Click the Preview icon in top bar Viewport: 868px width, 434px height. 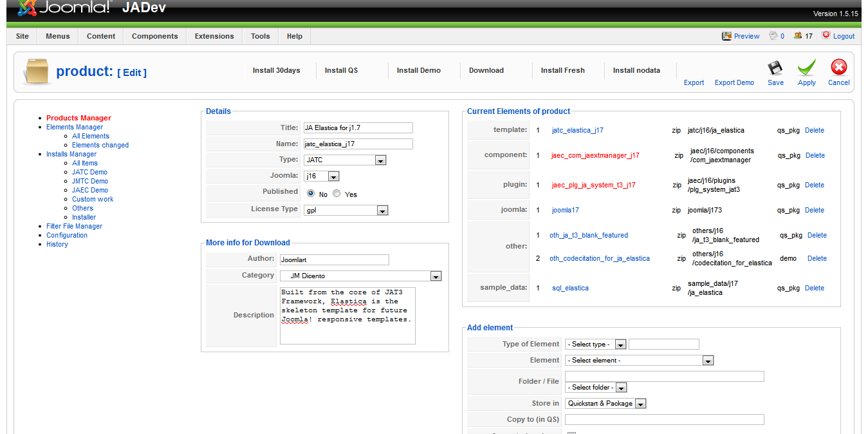click(726, 36)
